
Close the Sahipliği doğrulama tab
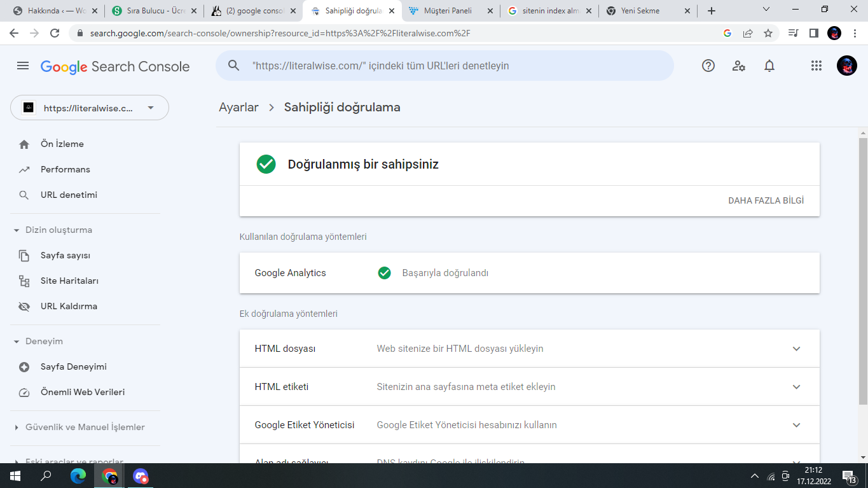coord(391,11)
